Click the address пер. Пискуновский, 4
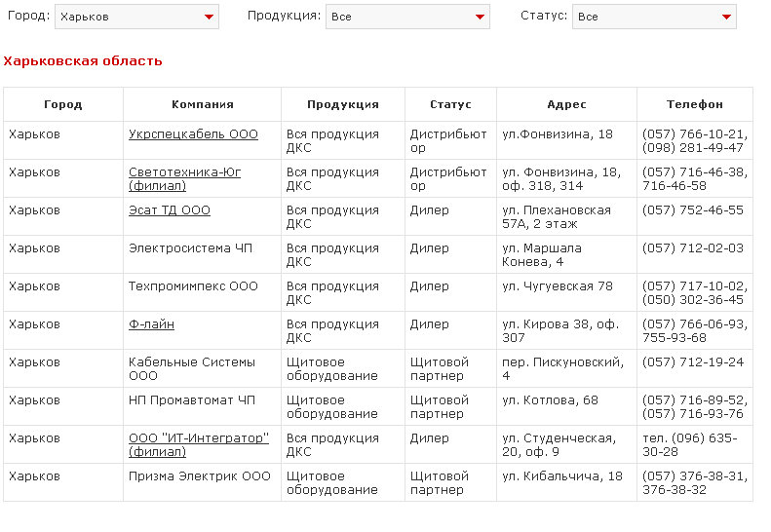Image resolution: width=771 pixels, height=532 pixels. pyautogui.click(x=562, y=368)
